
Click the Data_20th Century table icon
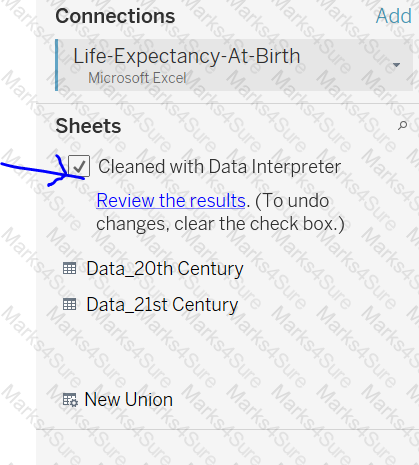pos(69,268)
